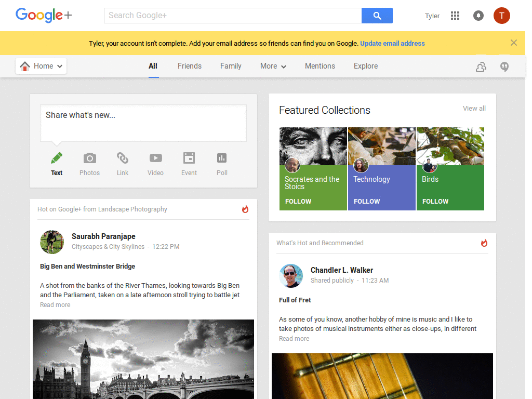Screen dimensions: 532x399
Task: Follow the Socrates and the Stoics collection
Action: tap(298, 201)
